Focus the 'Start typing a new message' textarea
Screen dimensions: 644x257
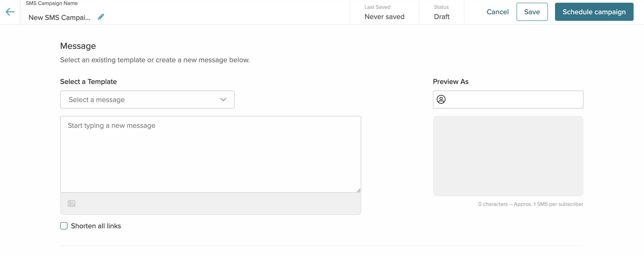(211, 154)
